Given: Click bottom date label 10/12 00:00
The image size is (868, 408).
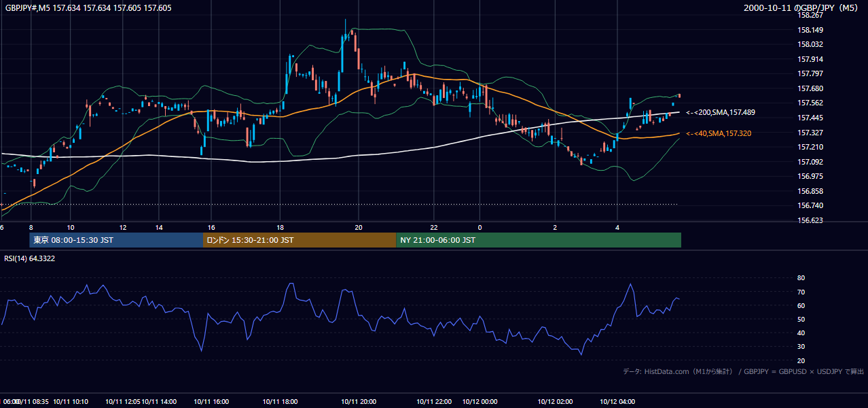Looking at the screenshot, I should pyautogui.click(x=480, y=402).
